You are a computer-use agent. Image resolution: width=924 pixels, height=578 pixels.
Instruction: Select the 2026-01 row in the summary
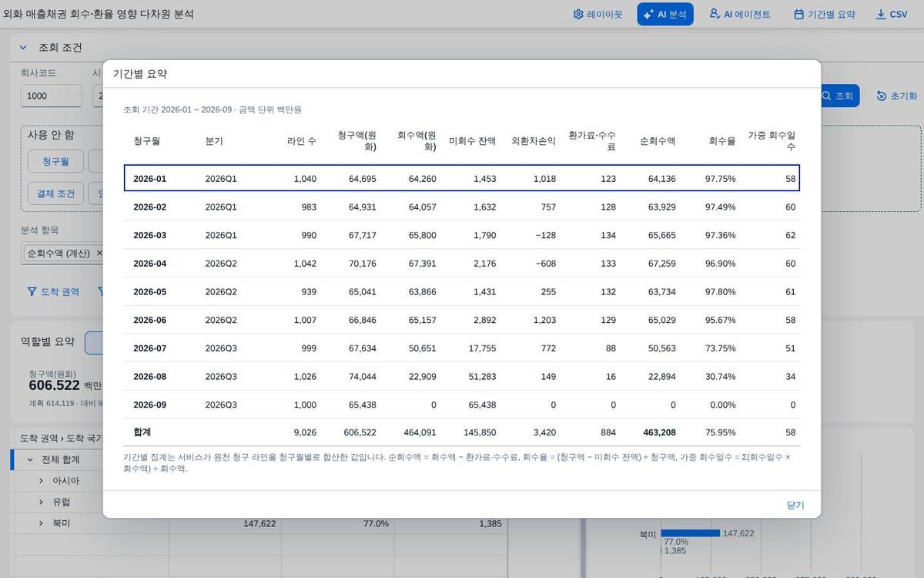pyautogui.click(x=462, y=179)
